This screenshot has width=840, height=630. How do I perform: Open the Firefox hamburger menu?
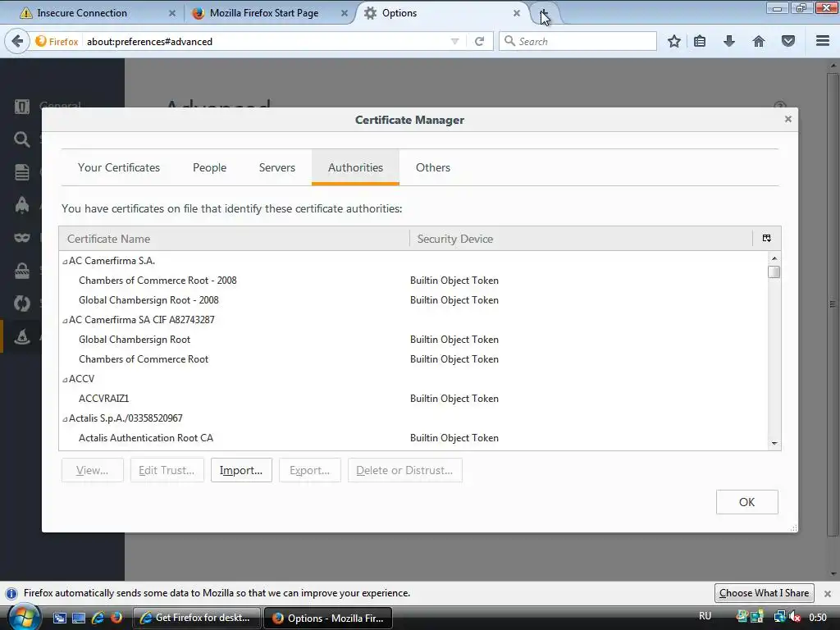point(823,41)
